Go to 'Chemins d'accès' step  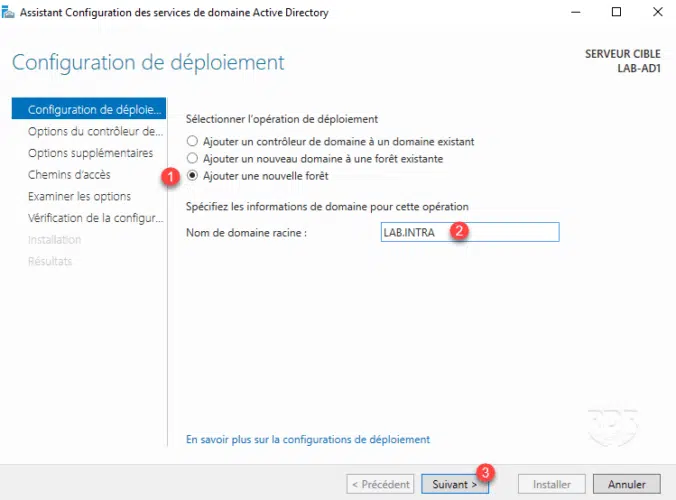click(69, 175)
